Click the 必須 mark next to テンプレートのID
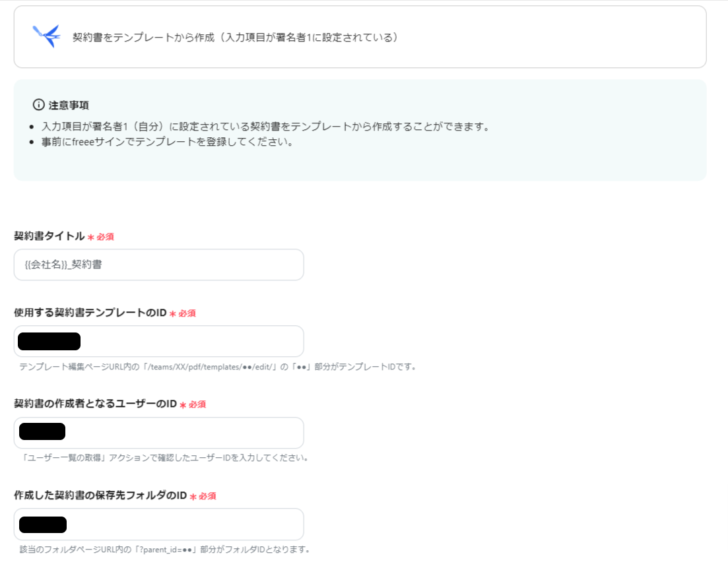 coord(182,313)
